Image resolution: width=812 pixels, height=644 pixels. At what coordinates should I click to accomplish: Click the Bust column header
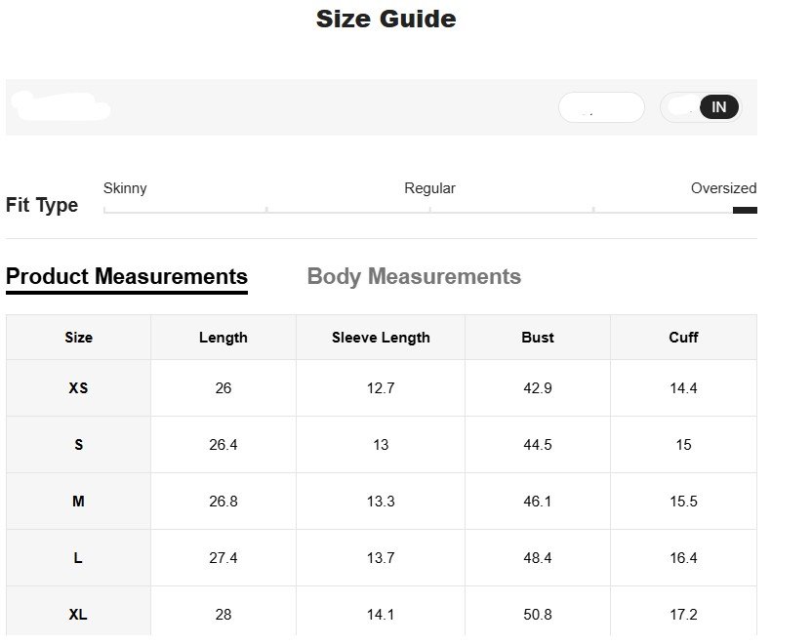tap(538, 338)
